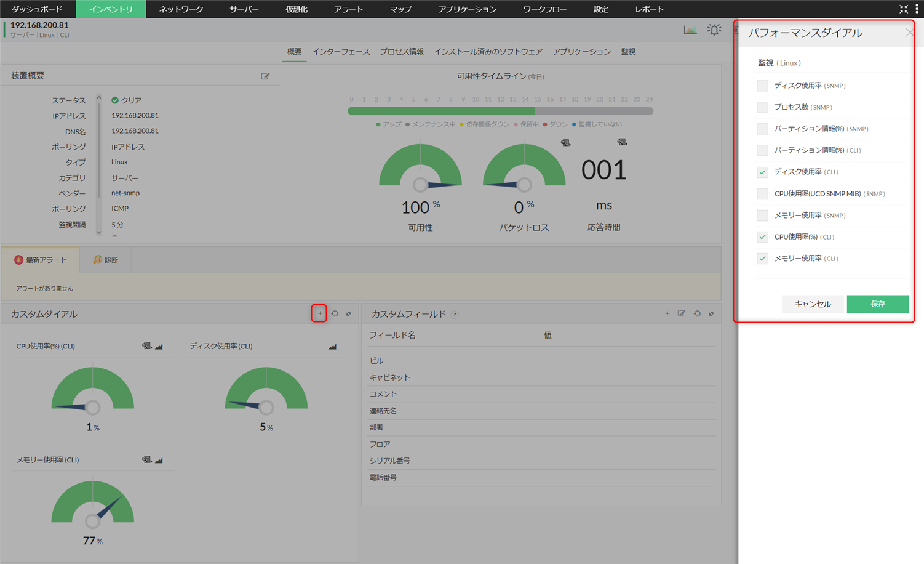Click the 可用性タイムライン progress bar
924x564 pixels.
click(500, 111)
